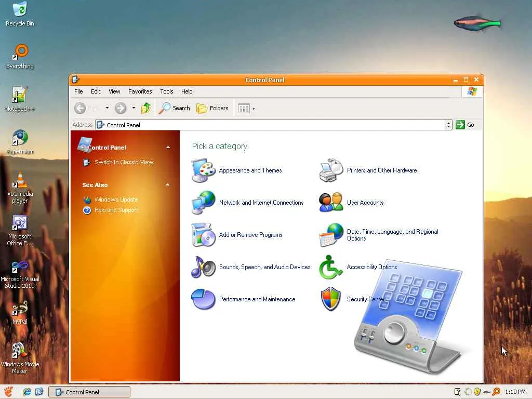Click the Show Desktop quick launch icon
This screenshot has width=532, height=399.
(x=39, y=392)
